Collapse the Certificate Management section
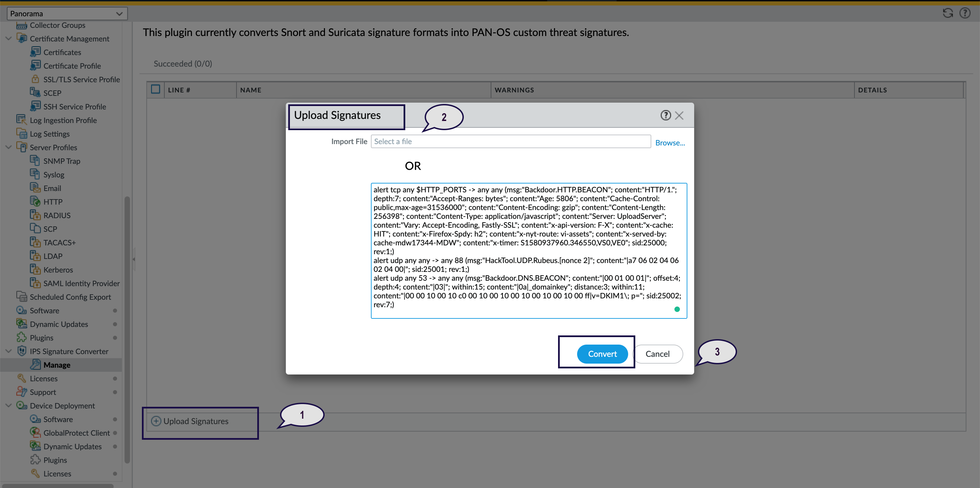Screen dimensions: 980x488 click(8, 38)
